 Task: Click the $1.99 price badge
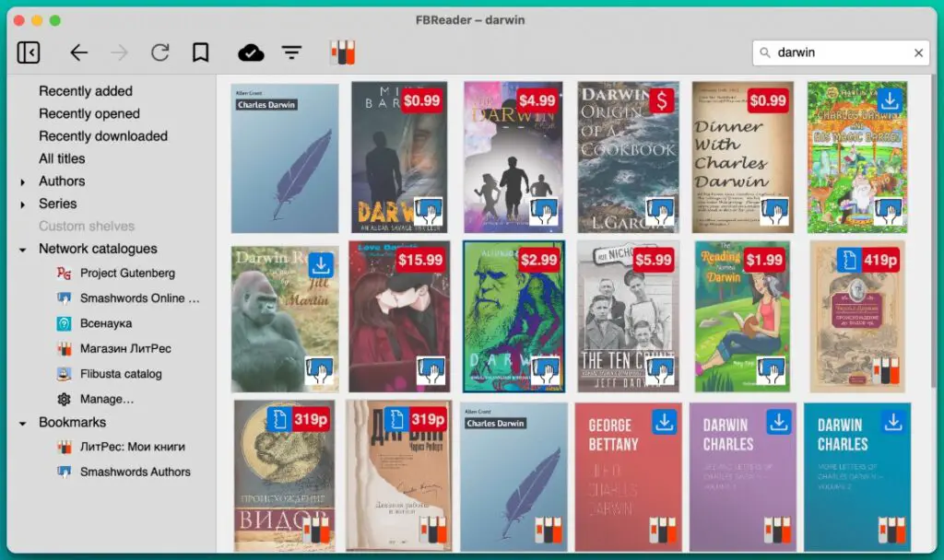[764, 260]
